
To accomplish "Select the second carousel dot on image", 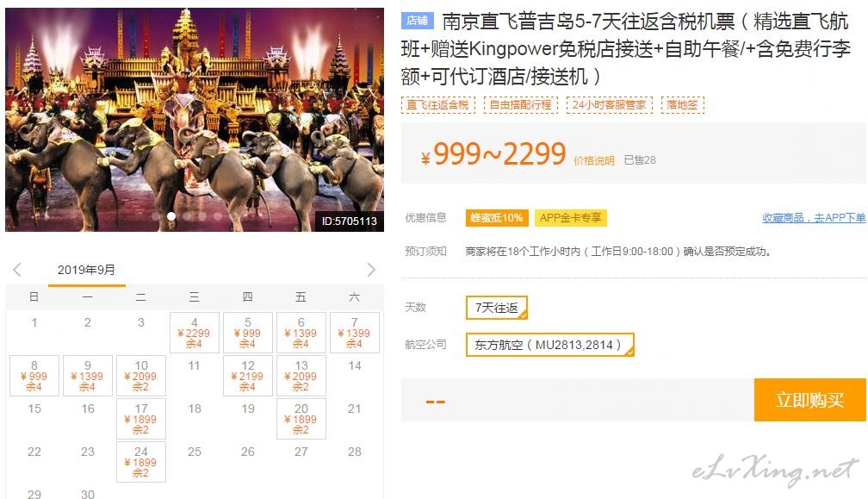I will coord(171,216).
